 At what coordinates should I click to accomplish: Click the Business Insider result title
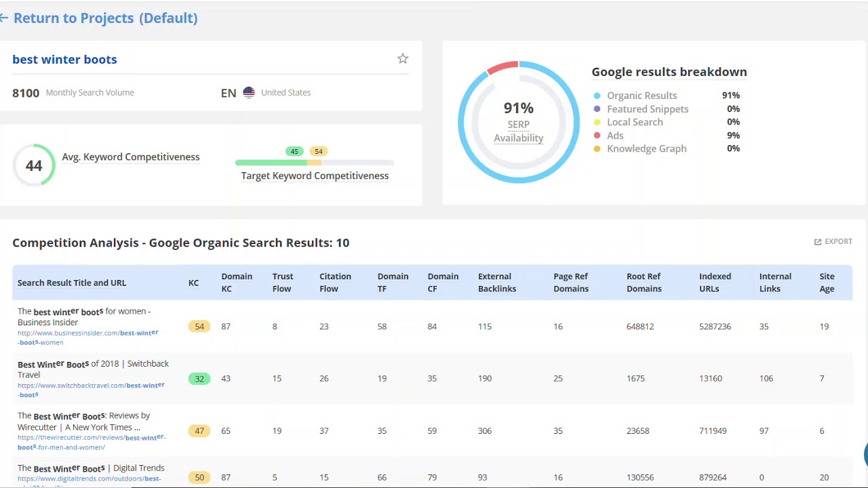84,317
